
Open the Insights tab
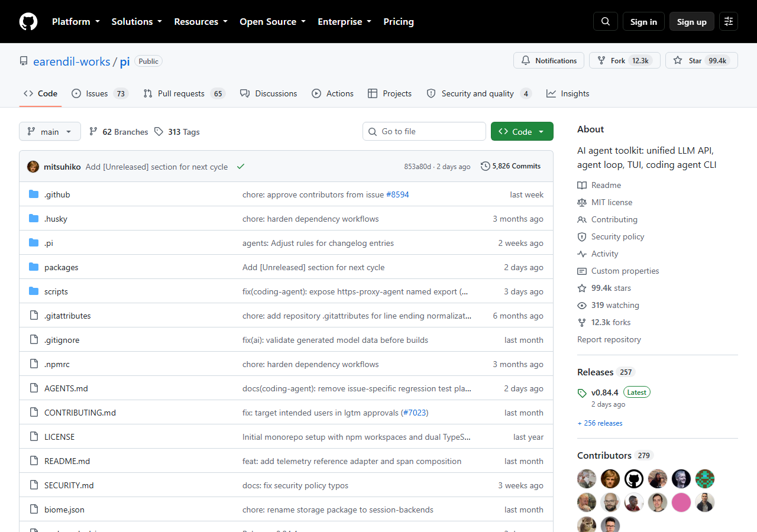click(568, 93)
